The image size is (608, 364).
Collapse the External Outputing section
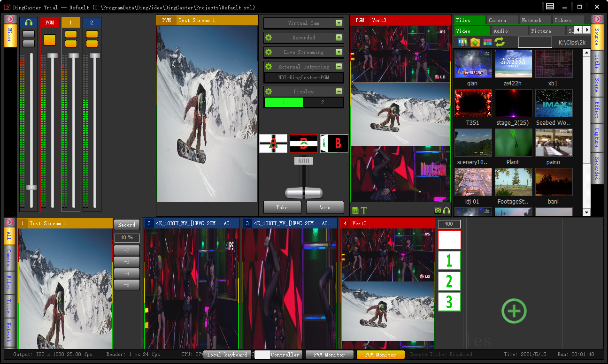(339, 67)
